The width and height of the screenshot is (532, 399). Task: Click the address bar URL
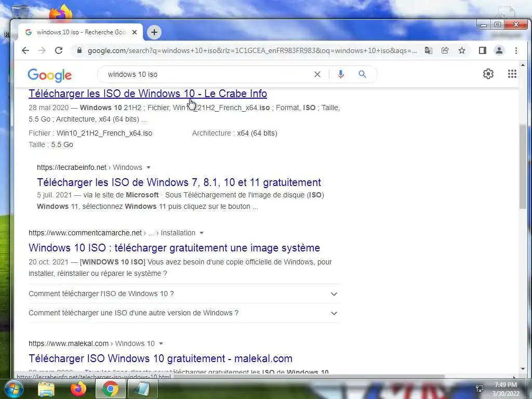(x=252, y=50)
